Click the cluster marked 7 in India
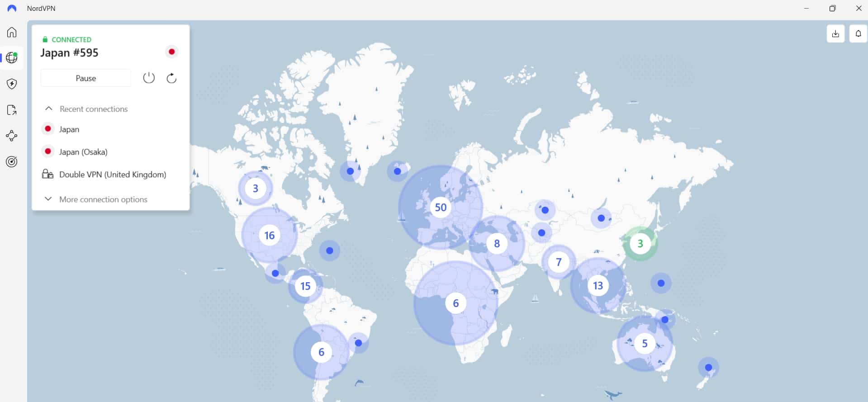Image resolution: width=868 pixels, height=402 pixels. (x=559, y=262)
